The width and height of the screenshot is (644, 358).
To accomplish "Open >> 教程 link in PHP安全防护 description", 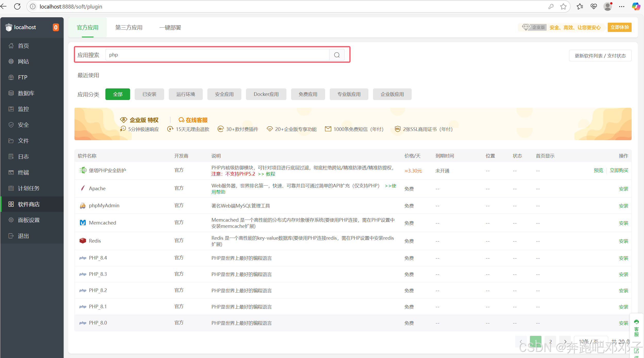I will [267, 174].
